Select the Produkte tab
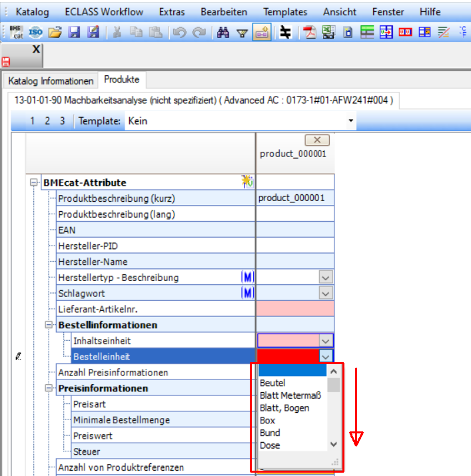 tap(121, 79)
